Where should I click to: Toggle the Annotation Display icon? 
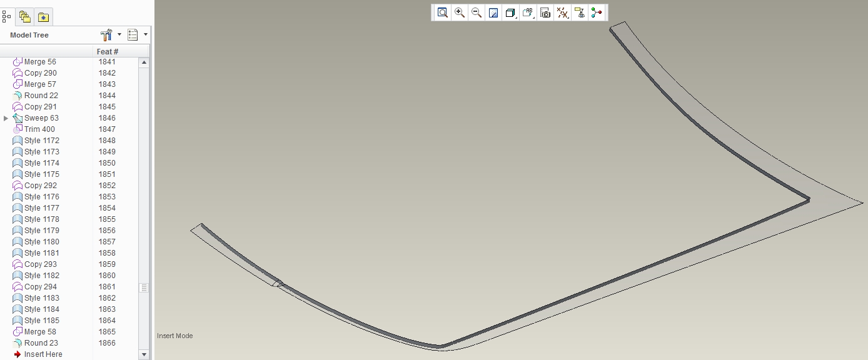(580, 12)
